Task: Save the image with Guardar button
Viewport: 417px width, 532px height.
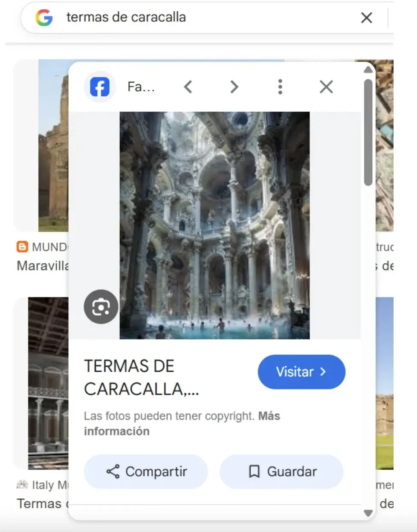Action: pos(281,471)
